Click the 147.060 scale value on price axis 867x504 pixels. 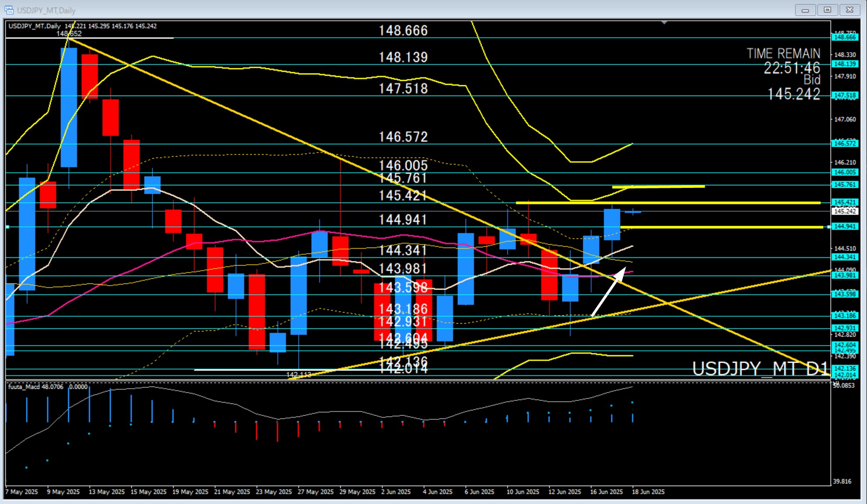845,119
